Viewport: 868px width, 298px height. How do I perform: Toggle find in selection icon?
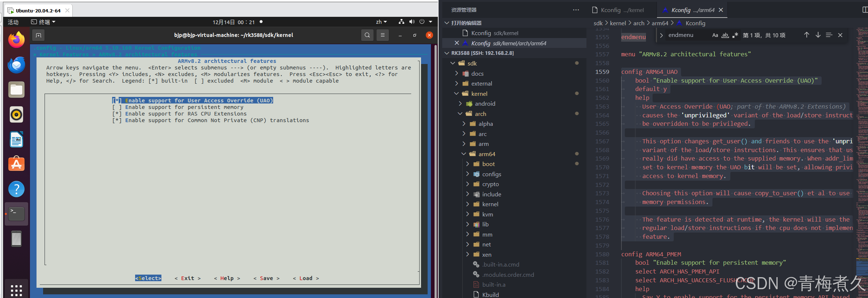(x=829, y=35)
